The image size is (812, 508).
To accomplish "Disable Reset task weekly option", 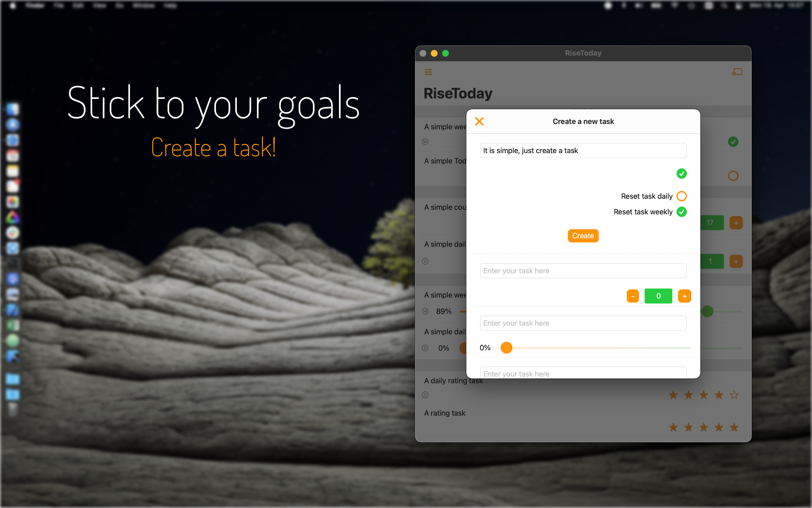I will (681, 212).
